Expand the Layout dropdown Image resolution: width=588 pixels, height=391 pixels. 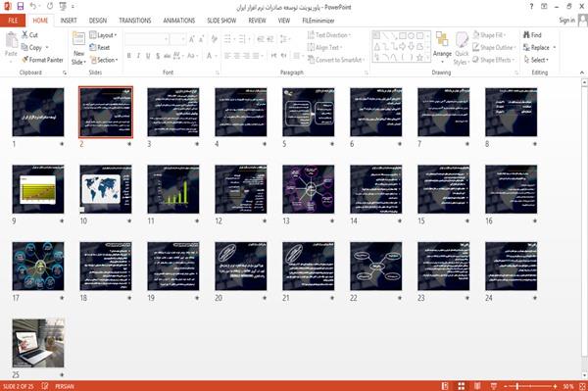coord(103,35)
